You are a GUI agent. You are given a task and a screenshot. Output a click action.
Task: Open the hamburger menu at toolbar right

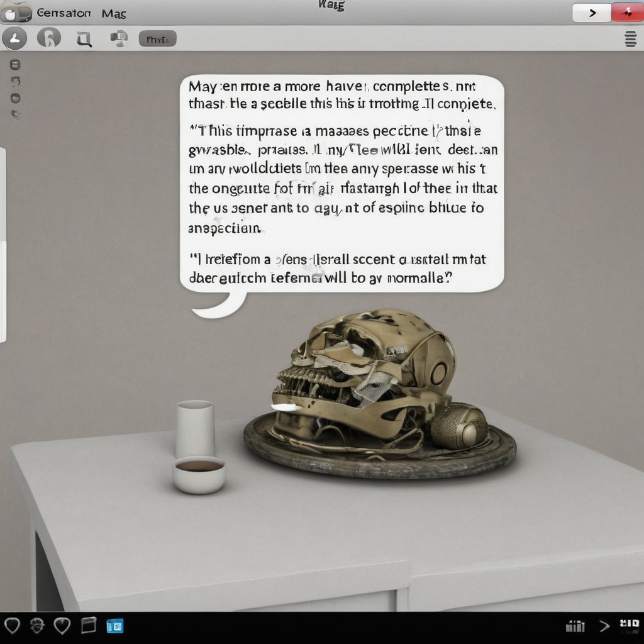click(630, 39)
